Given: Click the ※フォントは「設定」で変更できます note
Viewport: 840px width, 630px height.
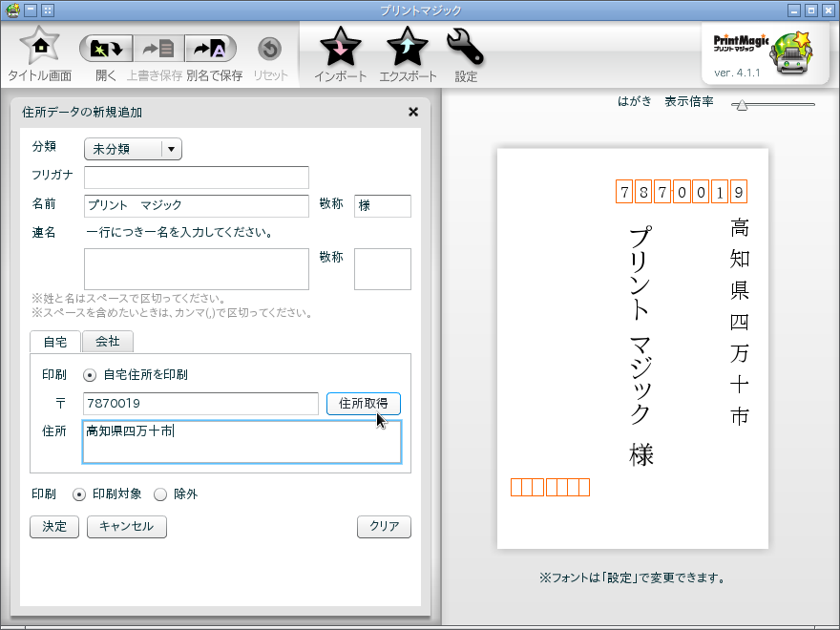Looking at the screenshot, I should point(633,578).
